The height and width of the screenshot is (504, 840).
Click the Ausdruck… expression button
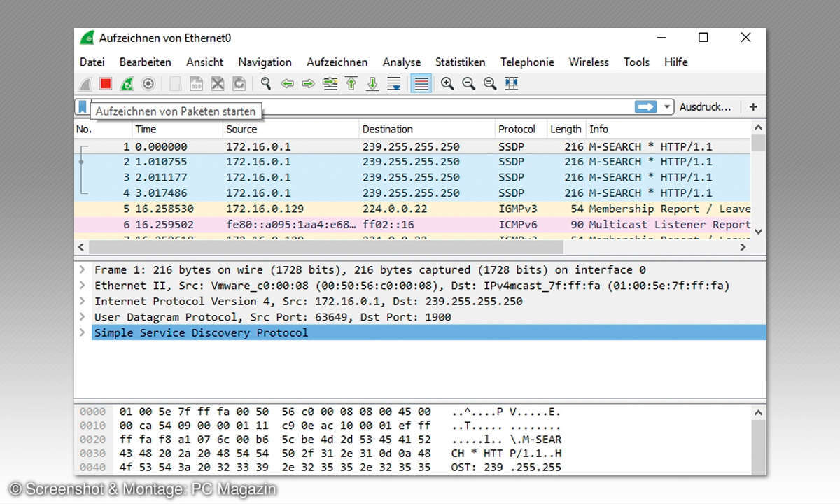tap(706, 107)
